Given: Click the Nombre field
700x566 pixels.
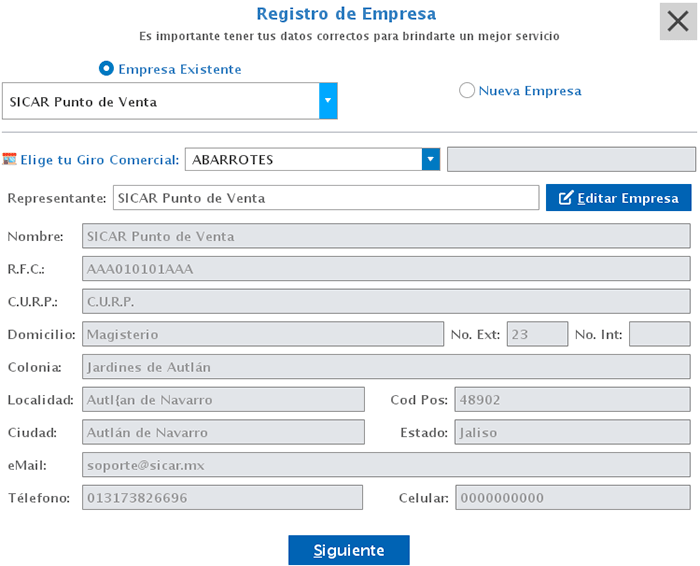Looking at the screenshot, I should [386, 236].
